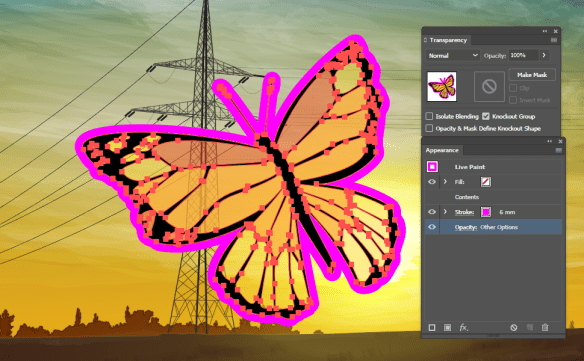The width and height of the screenshot is (584, 361).
Task: Close the Appearance panel
Action: pyautogui.click(x=560, y=141)
